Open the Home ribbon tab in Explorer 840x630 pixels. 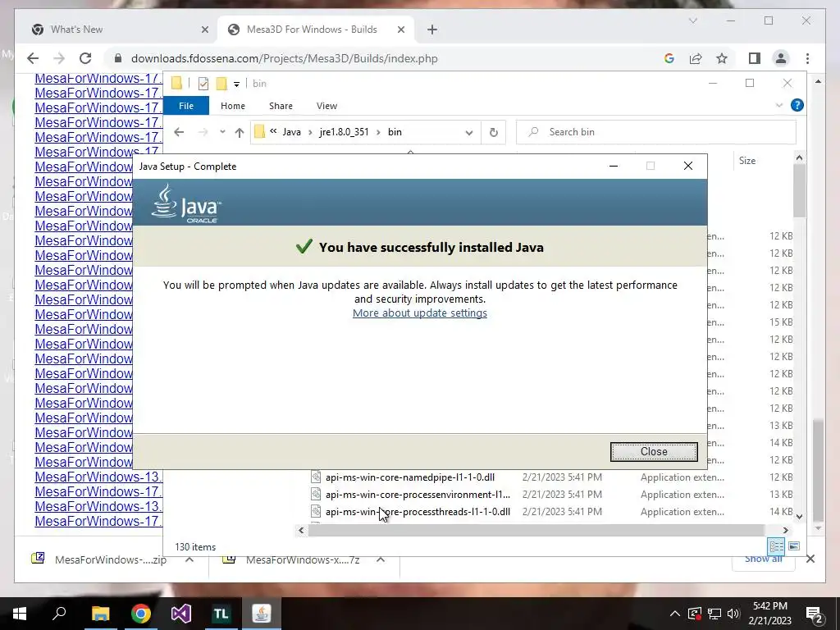click(232, 106)
